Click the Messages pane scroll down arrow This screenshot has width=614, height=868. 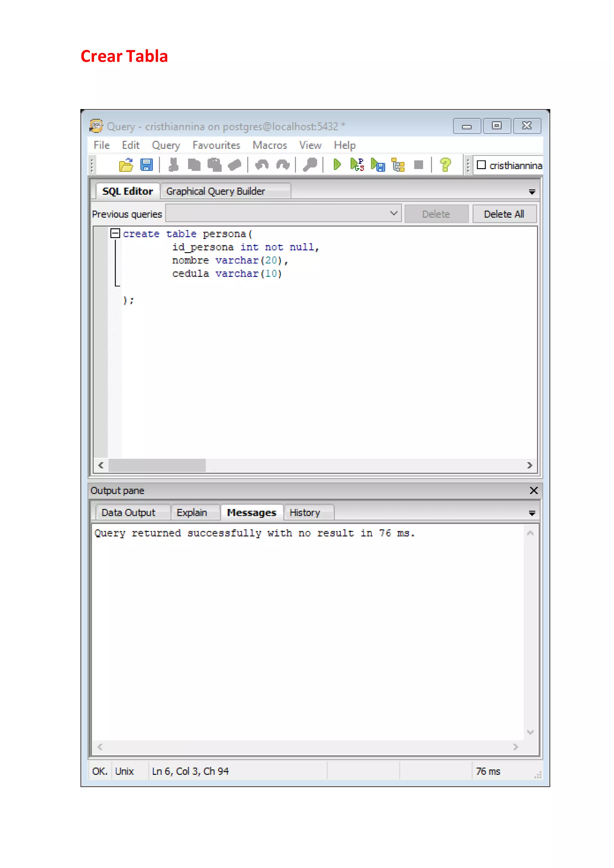530,732
